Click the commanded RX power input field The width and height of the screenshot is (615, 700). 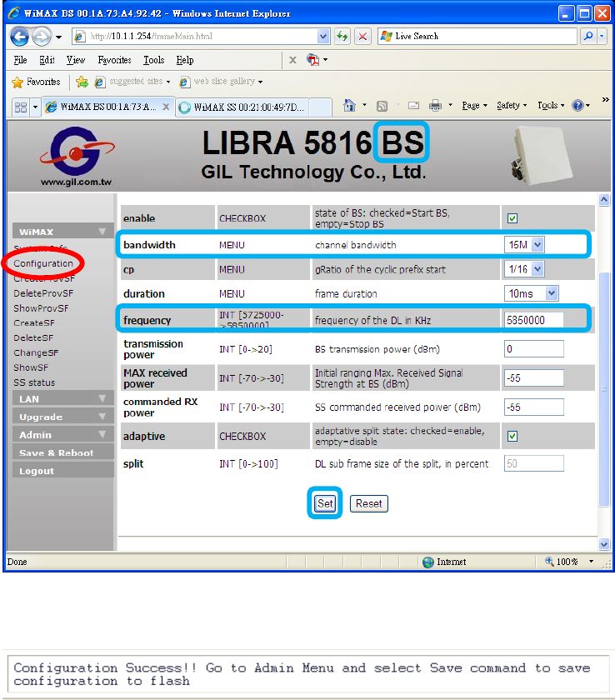(534, 407)
